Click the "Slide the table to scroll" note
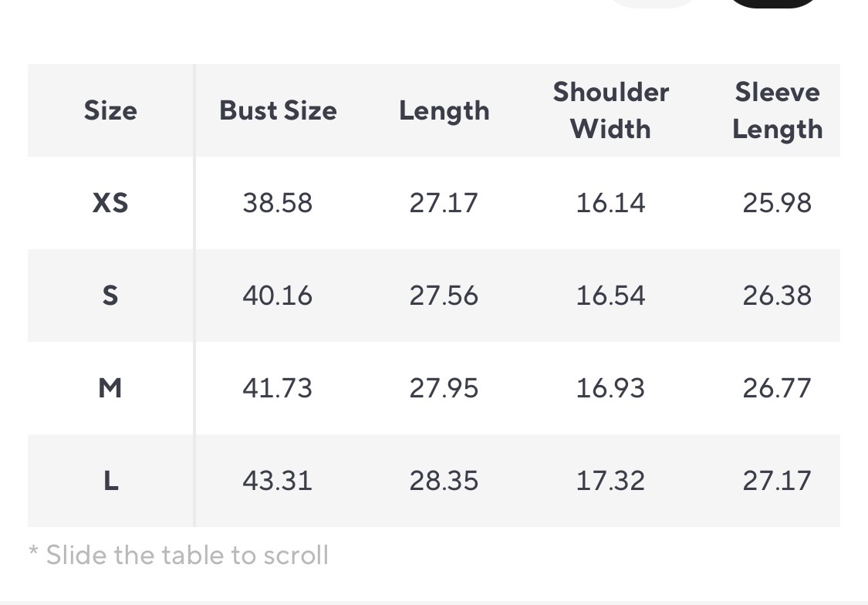 pos(178,555)
